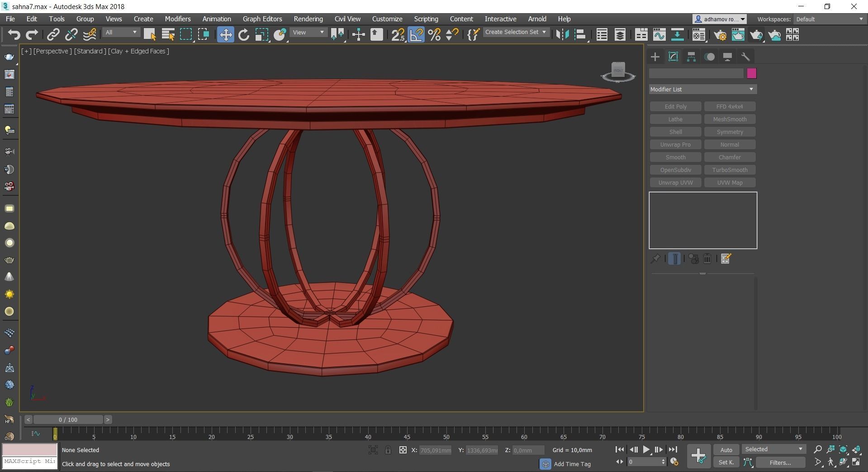The height and width of the screenshot is (472, 868).
Task: Click the Undo arrow icon
Action: (14, 35)
